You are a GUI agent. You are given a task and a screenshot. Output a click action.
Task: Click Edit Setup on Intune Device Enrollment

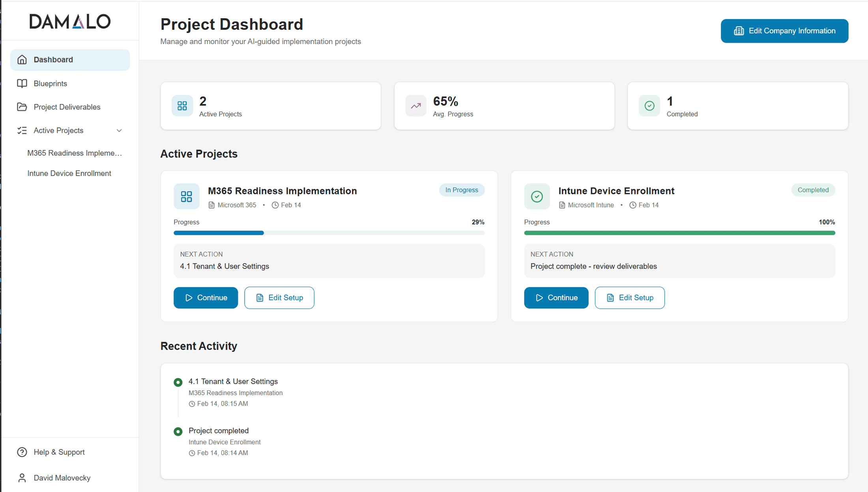coord(629,298)
